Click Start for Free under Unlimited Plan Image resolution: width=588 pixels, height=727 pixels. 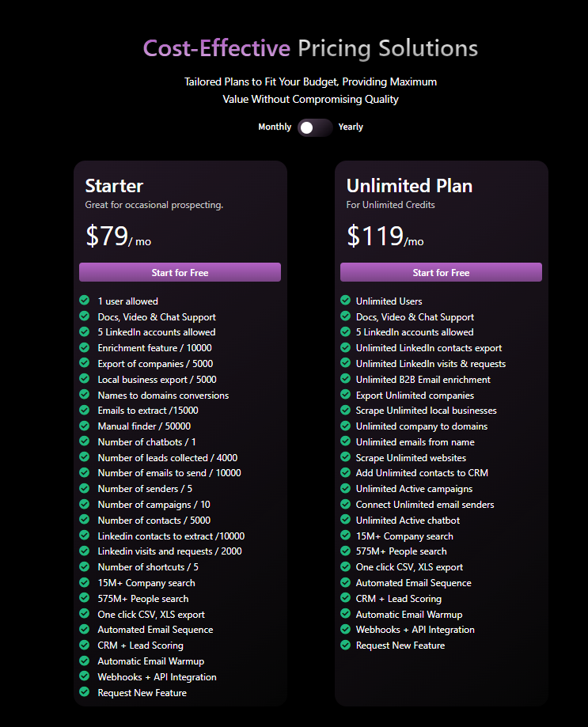tap(441, 272)
